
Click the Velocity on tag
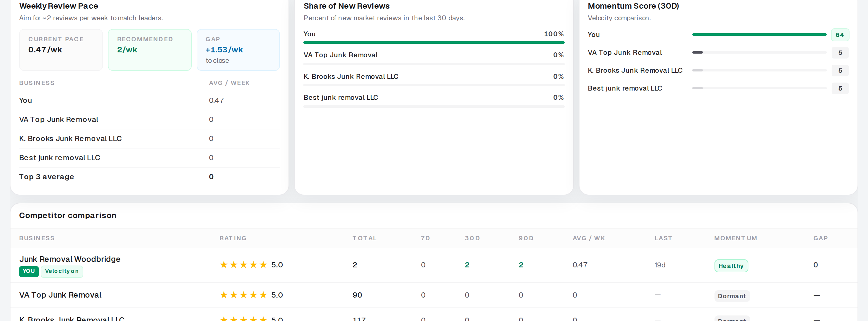point(62,271)
